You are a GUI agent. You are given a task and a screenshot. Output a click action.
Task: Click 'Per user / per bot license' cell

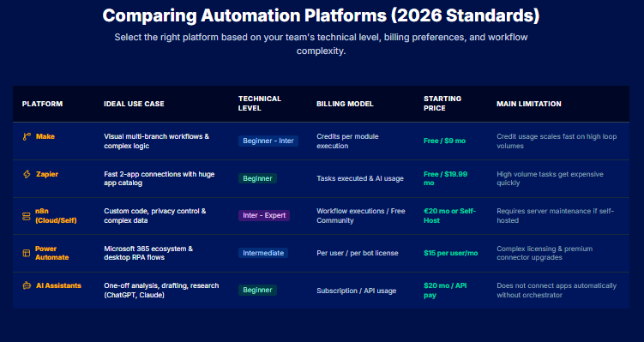[x=358, y=254]
